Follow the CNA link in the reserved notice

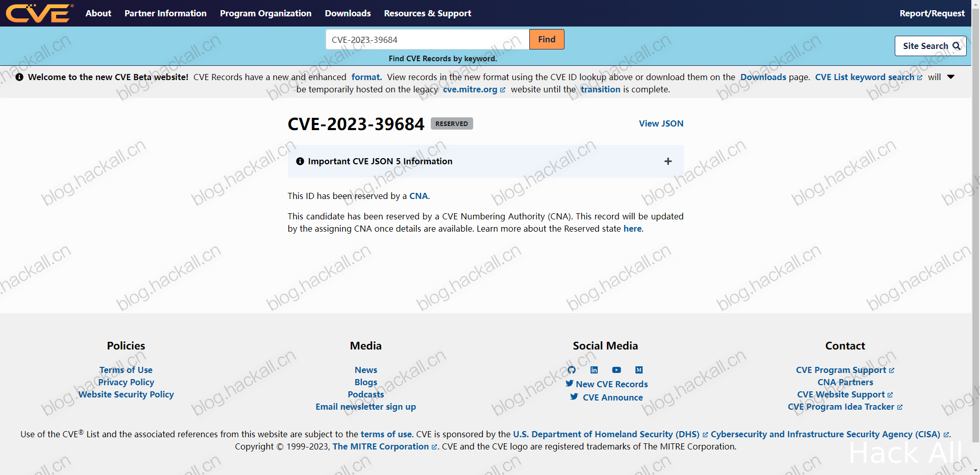[x=419, y=196]
